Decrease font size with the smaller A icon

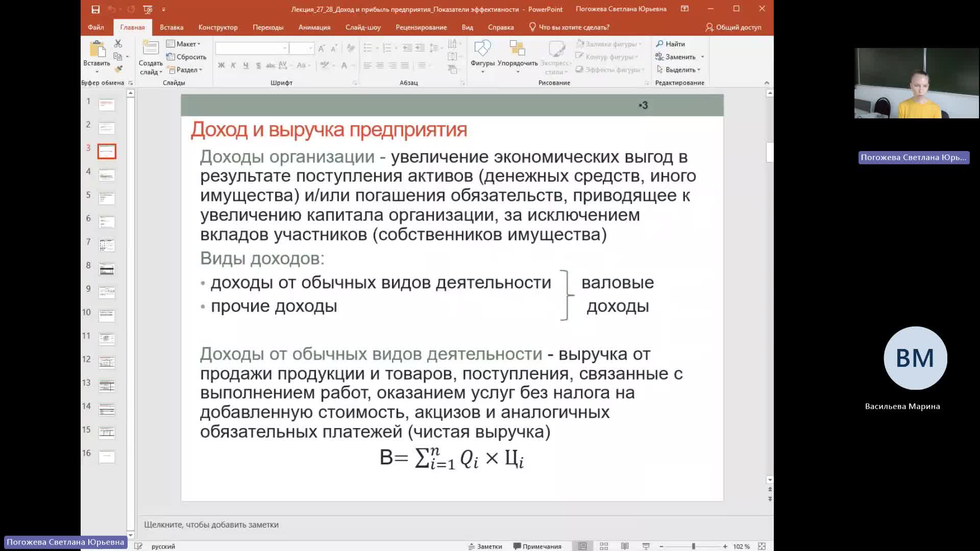point(334,48)
